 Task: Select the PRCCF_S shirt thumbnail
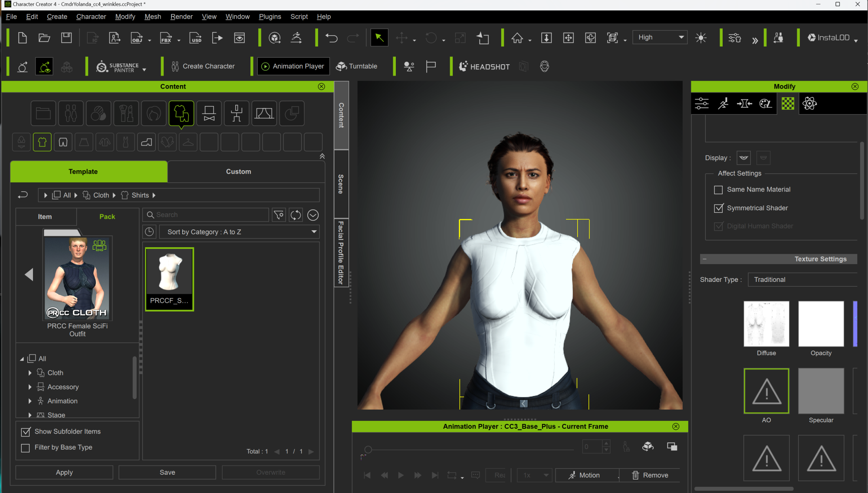(170, 279)
